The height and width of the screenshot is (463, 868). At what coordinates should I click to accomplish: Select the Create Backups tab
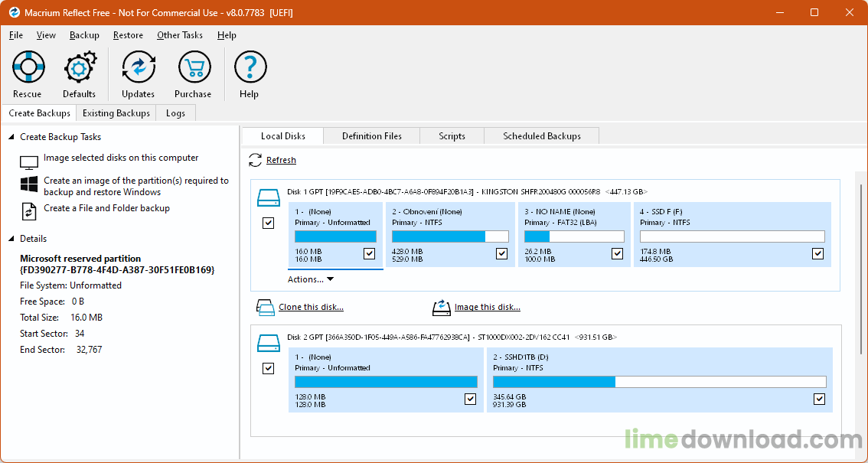[x=39, y=113]
